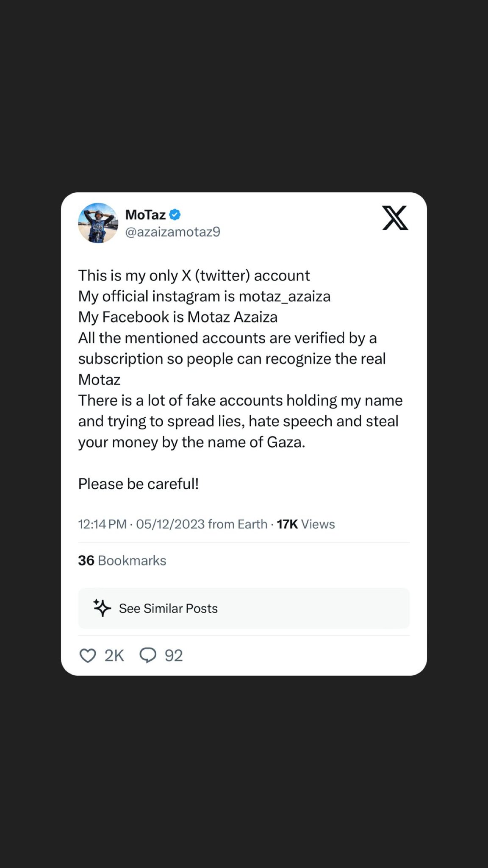Click the MoTaz display name
The width and height of the screenshot is (488, 868).
click(x=145, y=215)
